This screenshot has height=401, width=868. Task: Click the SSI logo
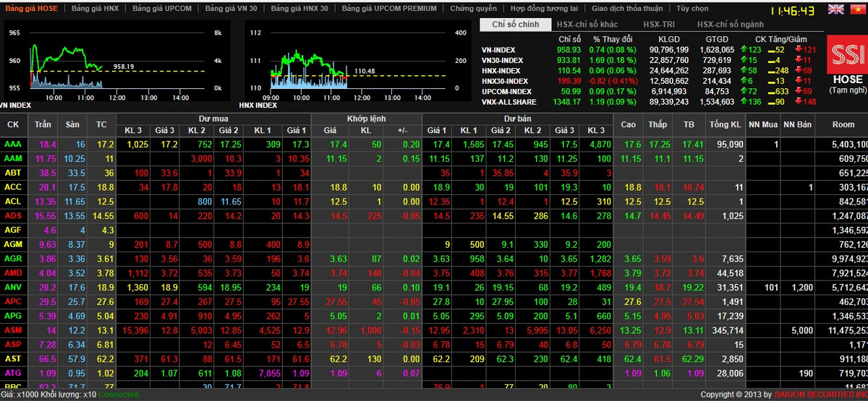tap(848, 55)
